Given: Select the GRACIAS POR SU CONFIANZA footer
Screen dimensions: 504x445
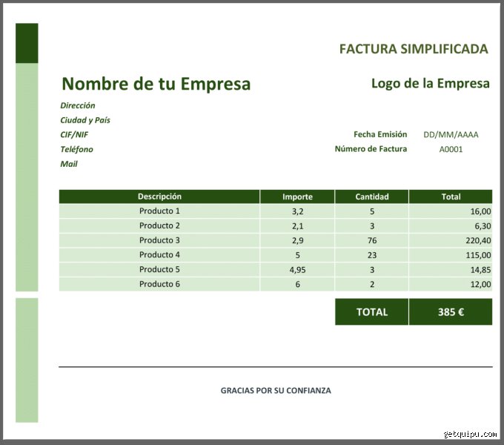Looking at the screenshot, I should [276, 391].
